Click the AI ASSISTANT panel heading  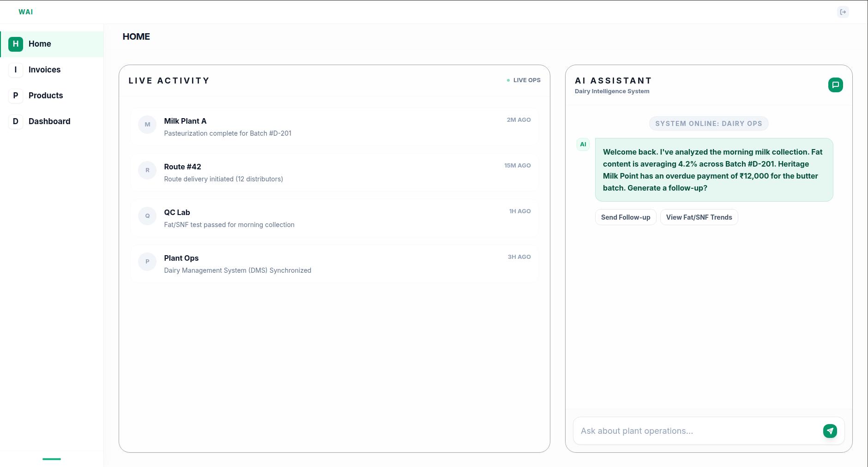click(613, 81)
